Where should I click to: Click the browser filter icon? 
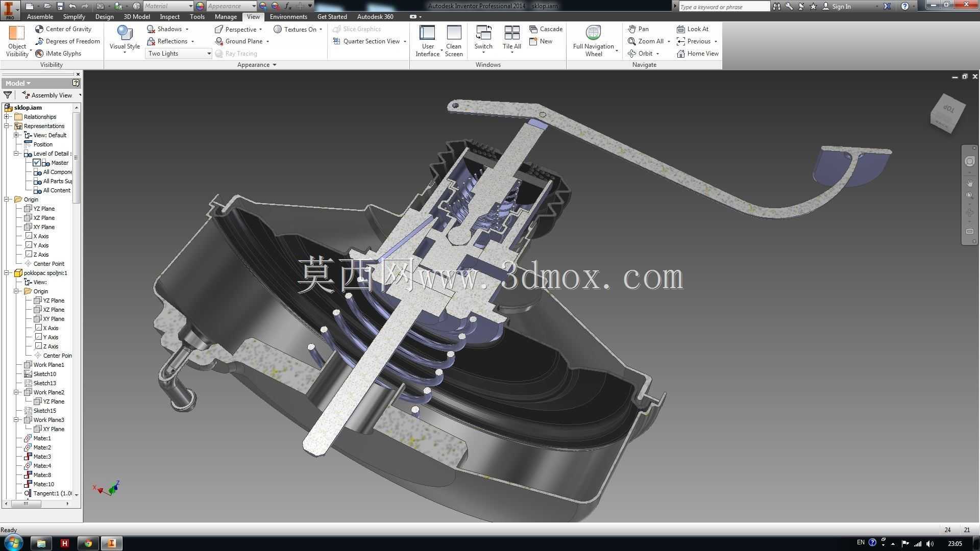pyautogui.click(x=8, y=95)
